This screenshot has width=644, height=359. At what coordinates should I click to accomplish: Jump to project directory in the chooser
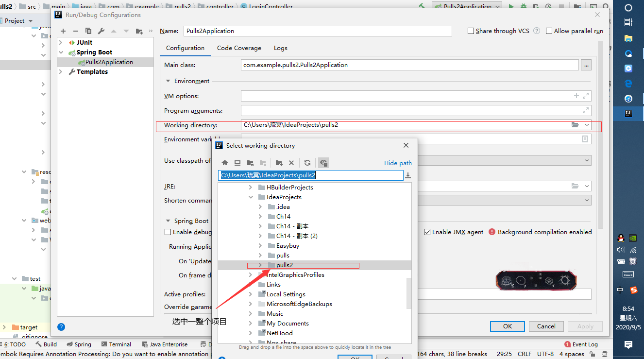tap(250, 163)
